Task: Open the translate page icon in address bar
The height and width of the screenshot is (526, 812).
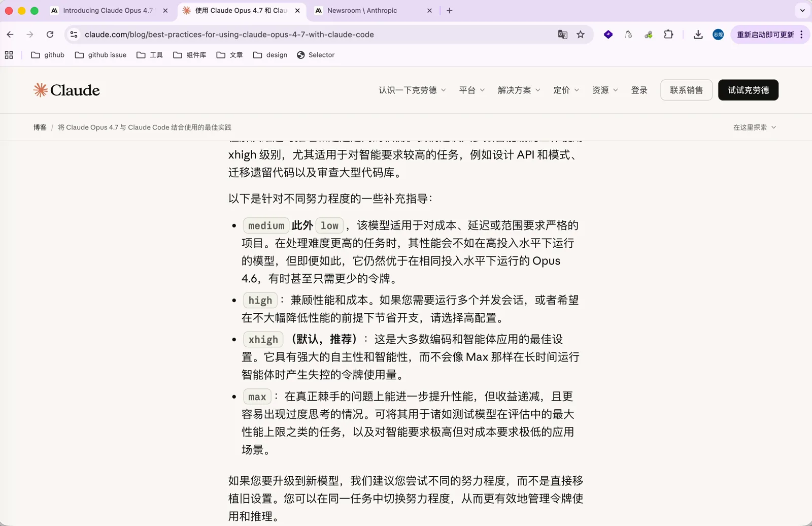Action: [562, 35]
